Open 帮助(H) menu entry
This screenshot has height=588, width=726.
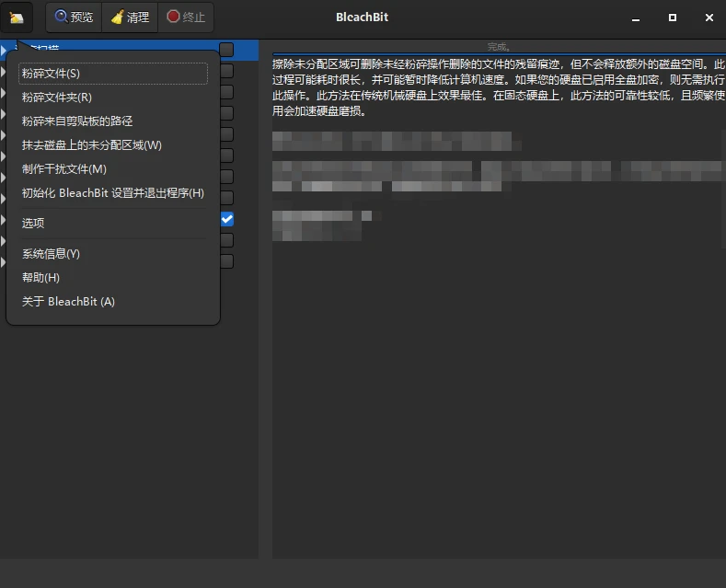(x=112, y=278)
